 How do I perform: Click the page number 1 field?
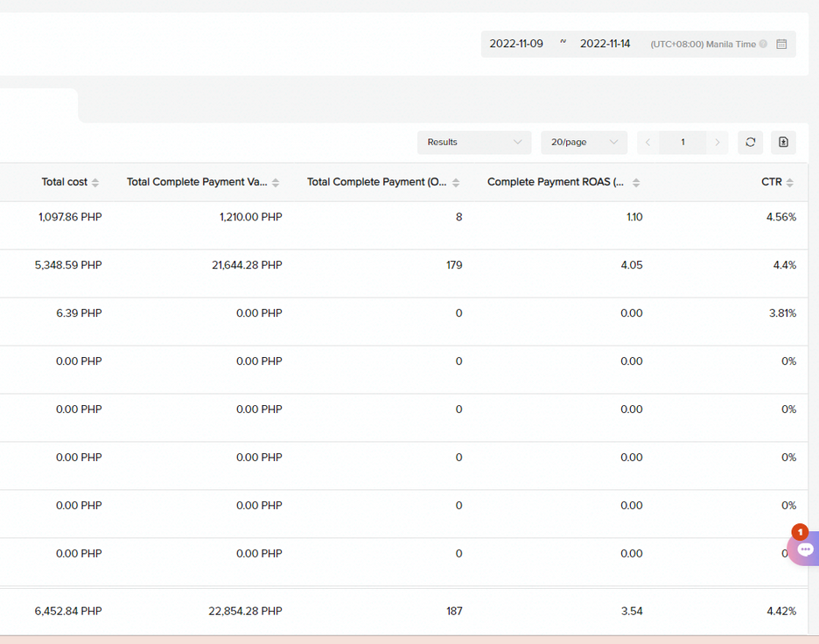click(682, 142)
